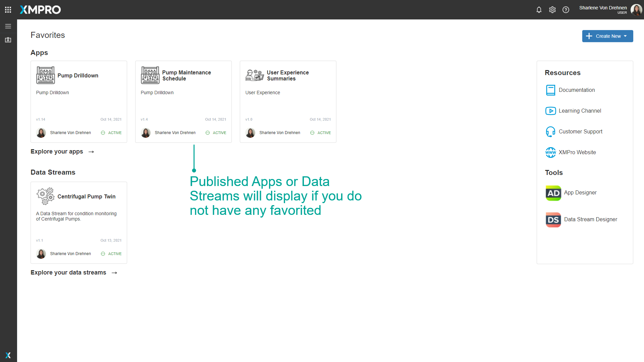Screen dimensions: 644x362
Task: Toggle ACTIVE status on Pump Drilldown app
Action: point(111,133)
